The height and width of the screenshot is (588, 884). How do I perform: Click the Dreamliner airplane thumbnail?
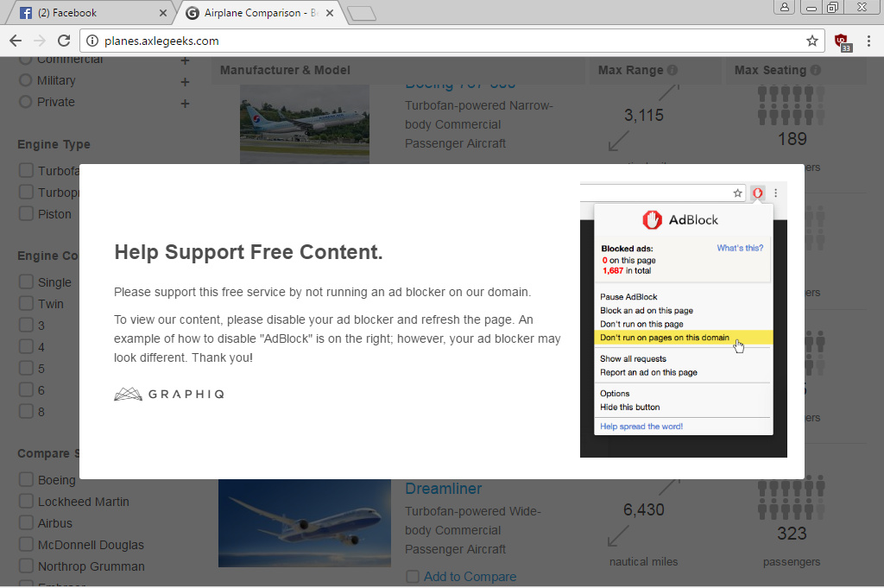click(305, 523)
